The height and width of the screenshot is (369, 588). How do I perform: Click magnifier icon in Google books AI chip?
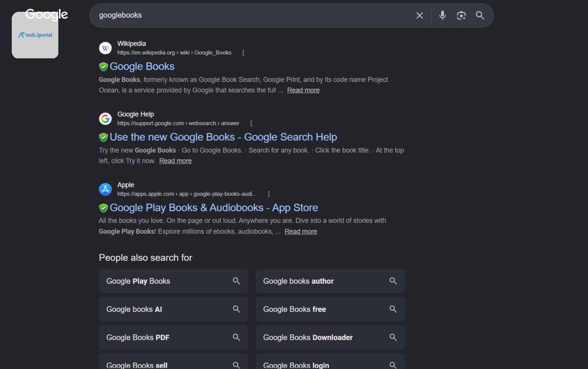(236, 309)
